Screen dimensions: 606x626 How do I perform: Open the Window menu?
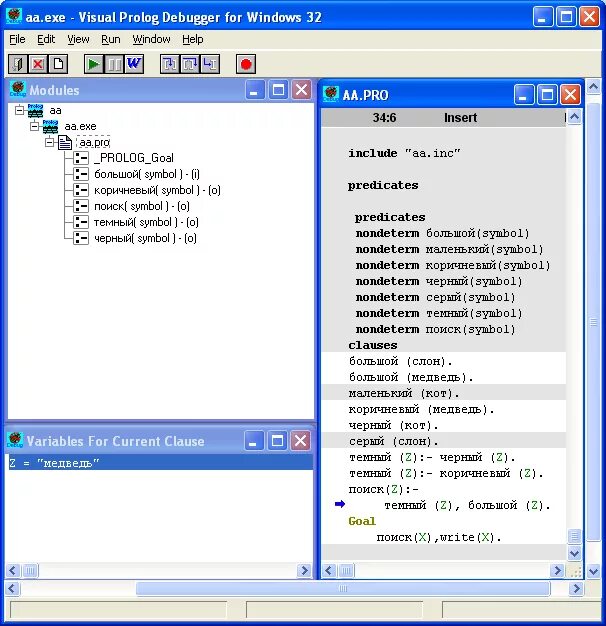(x=151, y=39)
